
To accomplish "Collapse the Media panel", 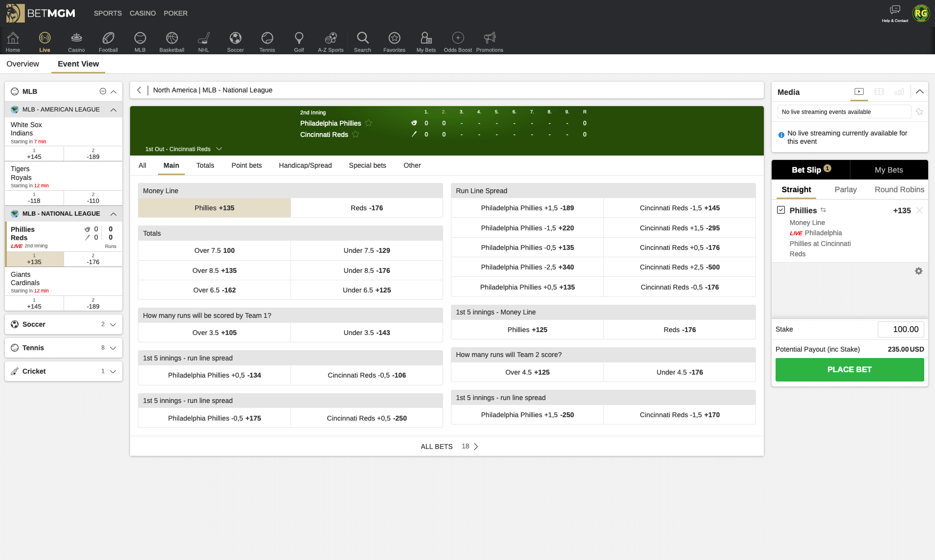I will [x=919, y=91].
